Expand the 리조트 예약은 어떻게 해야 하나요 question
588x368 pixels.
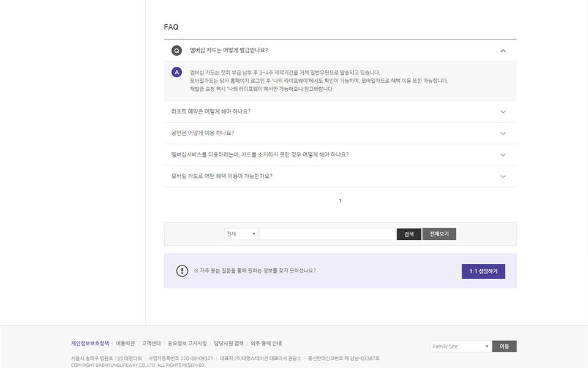click(x=503, y=112)
